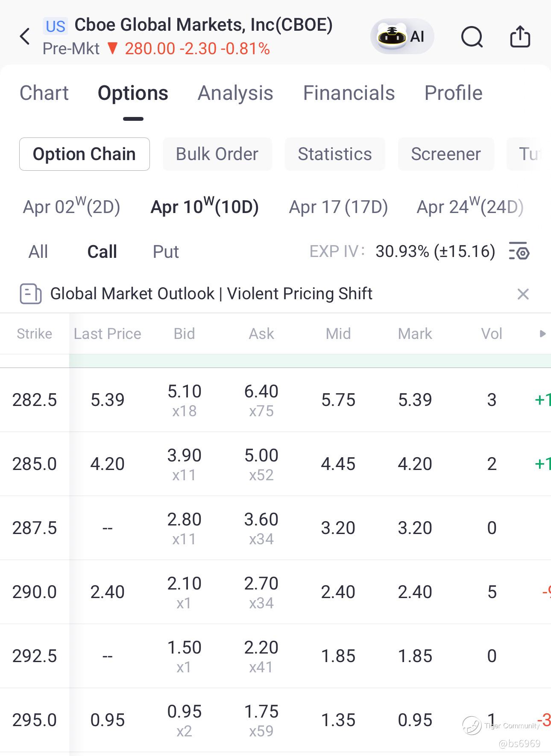Tap the share icon
Image resolution: width=551 pixels, height=756 pixels.
tap(520, 37)
